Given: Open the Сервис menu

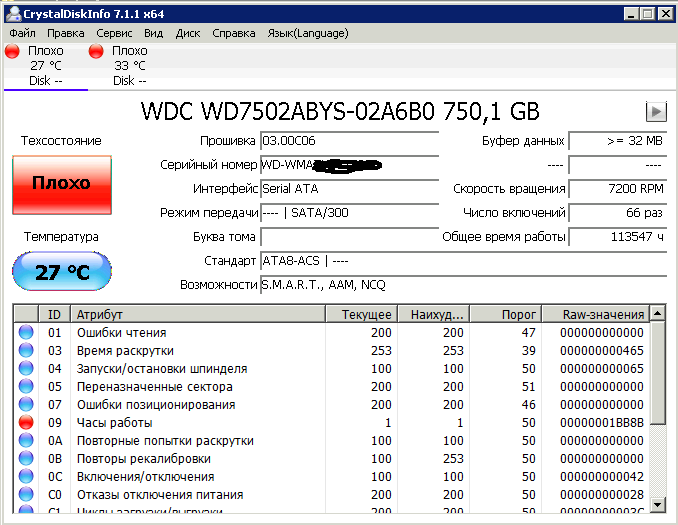Looking at the screenshot, I should (x=114, y=33).
